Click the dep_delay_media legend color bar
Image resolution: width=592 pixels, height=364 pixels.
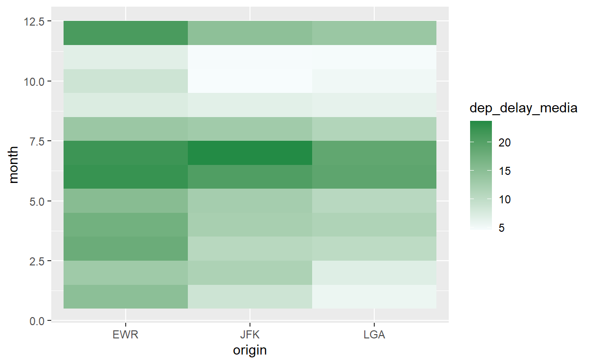pyautogui.click(x=481, y=175)
